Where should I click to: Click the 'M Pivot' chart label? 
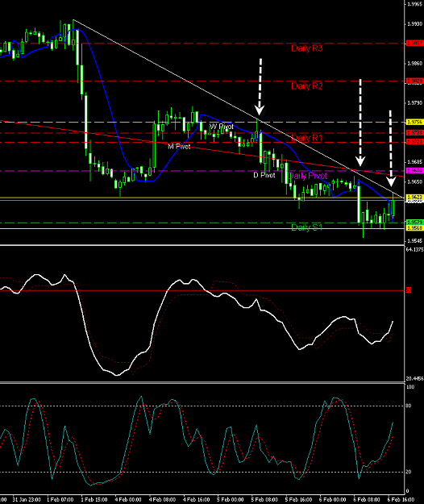coord(179,147)
